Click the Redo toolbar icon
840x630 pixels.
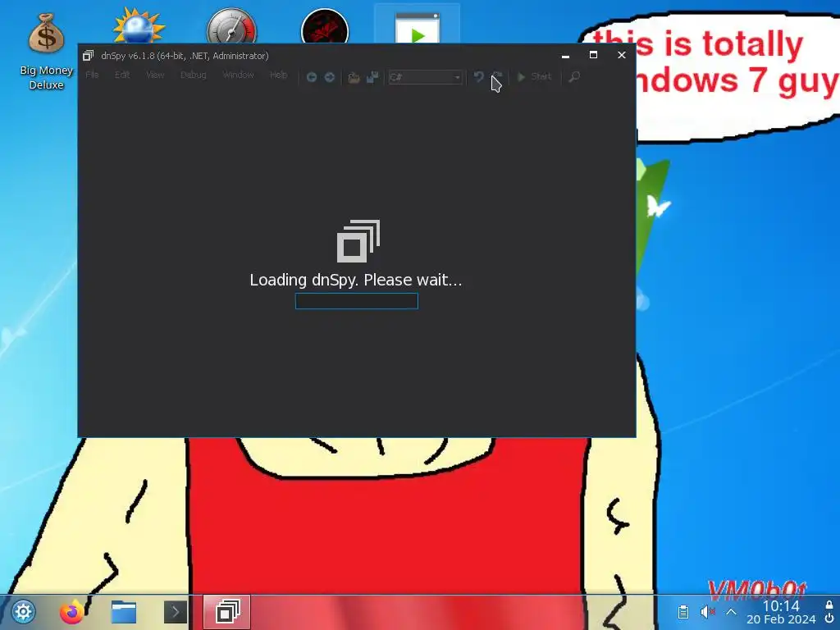tap(497, 77)
